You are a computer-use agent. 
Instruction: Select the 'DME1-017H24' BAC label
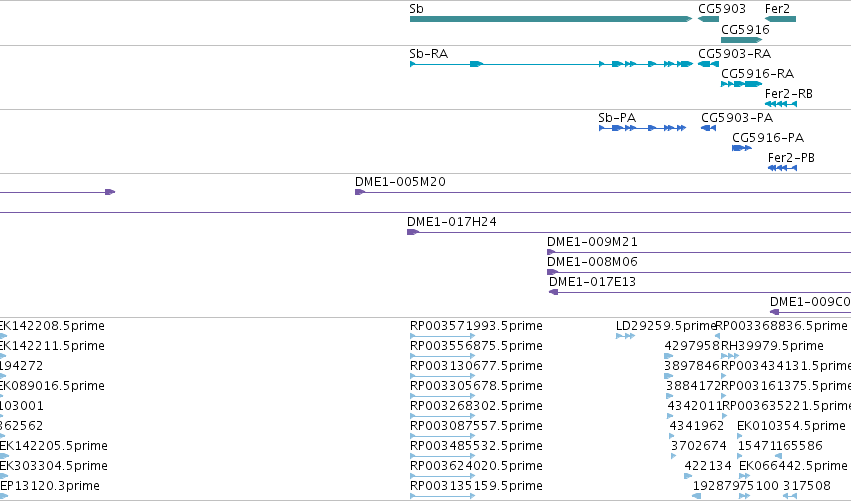452,222
